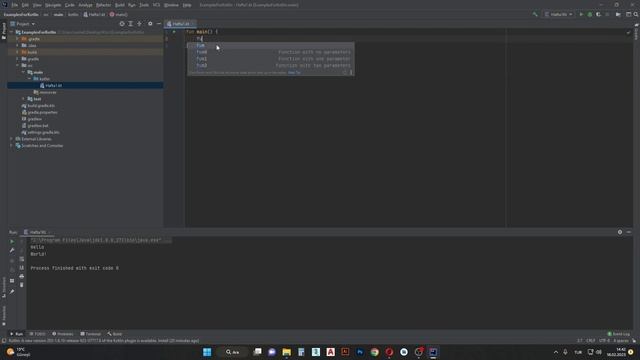Open Google Chrome from the Windows taskbar
Screen dimensions: 640x360
pyautogui.click(x=375, y=352)
